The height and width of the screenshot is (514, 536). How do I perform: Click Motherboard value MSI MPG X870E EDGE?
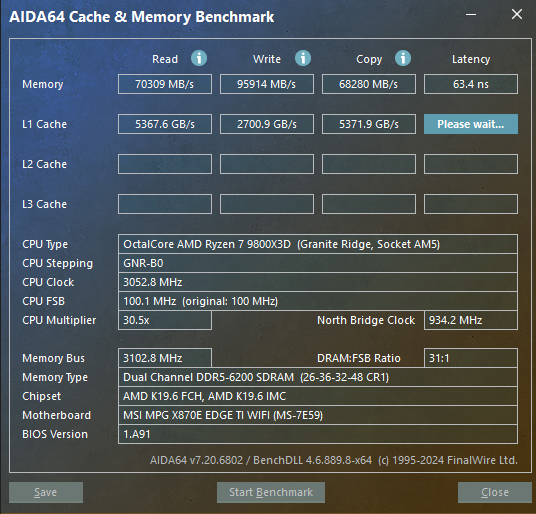(318, 415)
